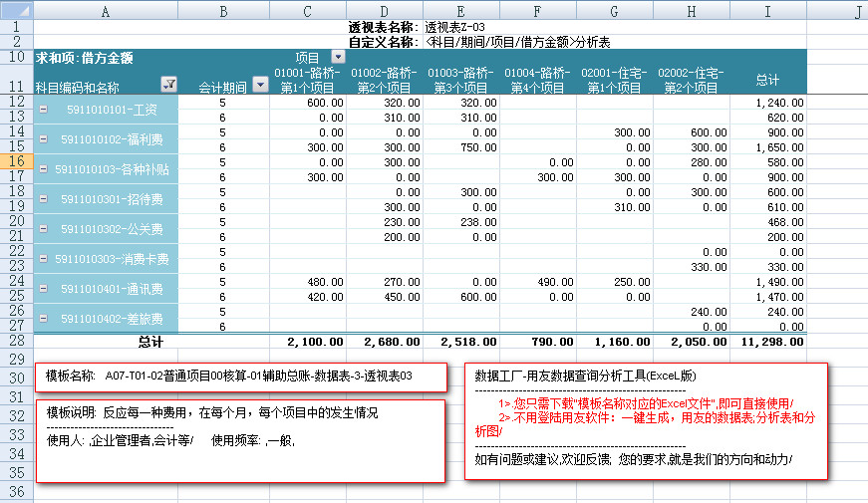868x503 pixels.
Task: Select row 16 header
Action: tap(16, 161)
